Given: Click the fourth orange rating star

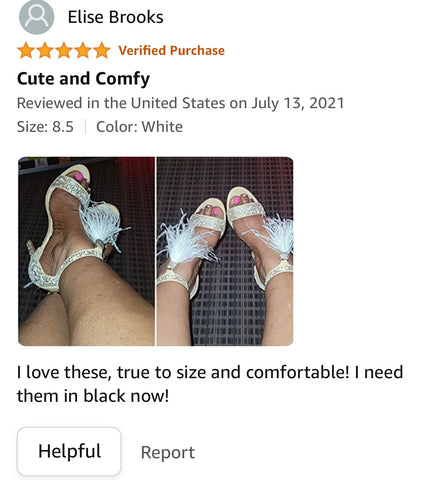Looking at the screenshot, I should coord(83,51).
